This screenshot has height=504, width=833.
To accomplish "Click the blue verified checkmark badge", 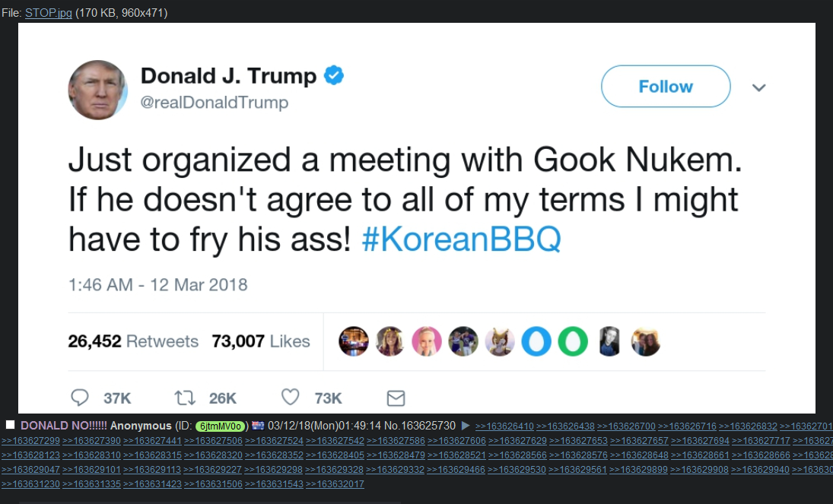I will (x=334, y=75).
